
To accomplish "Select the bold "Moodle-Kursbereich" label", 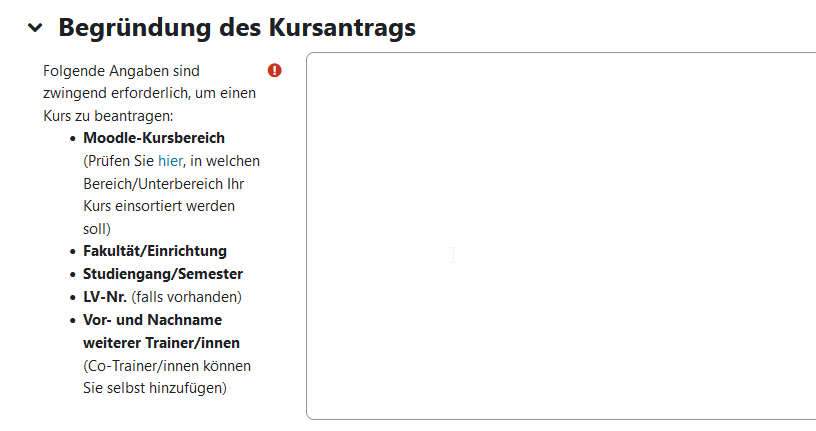I will point(154,138).
